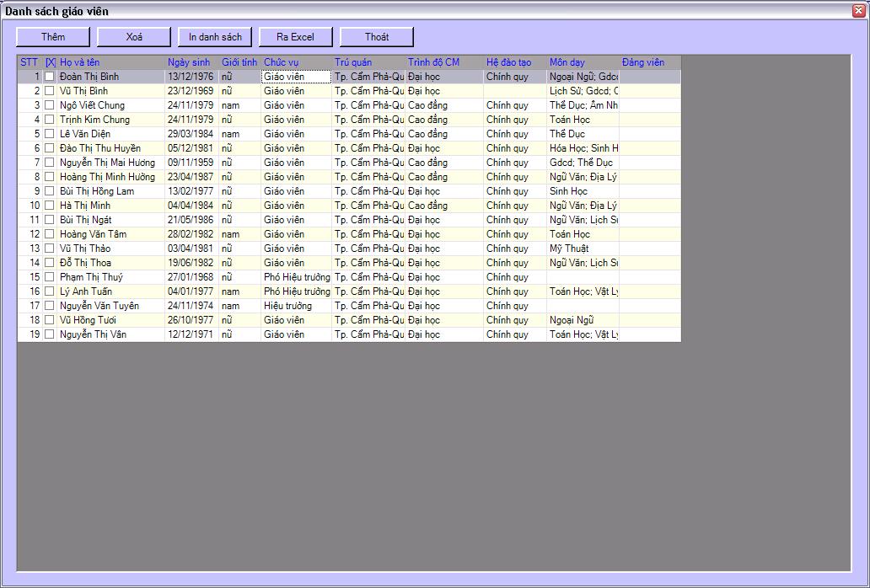870x588 pixels.
Task: Select birth date 28/02/1982
Action: pos(192,234)
